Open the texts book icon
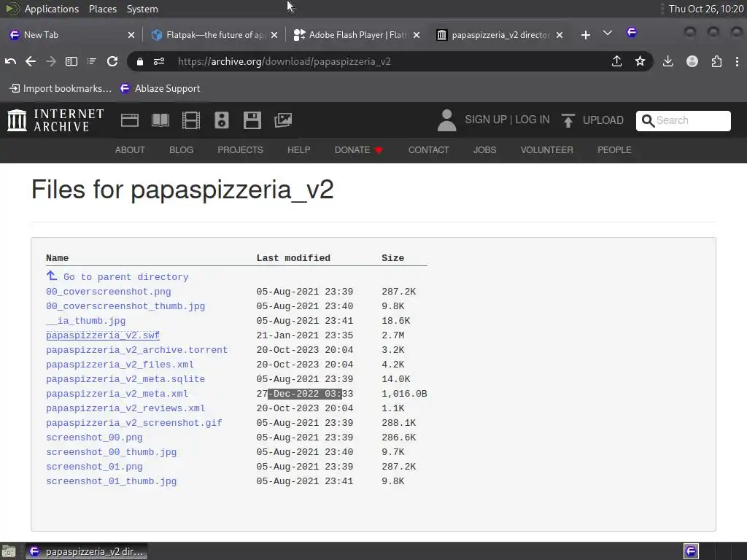Image resolution: width=747 pixels, height=560 pixels. (160, 120)
